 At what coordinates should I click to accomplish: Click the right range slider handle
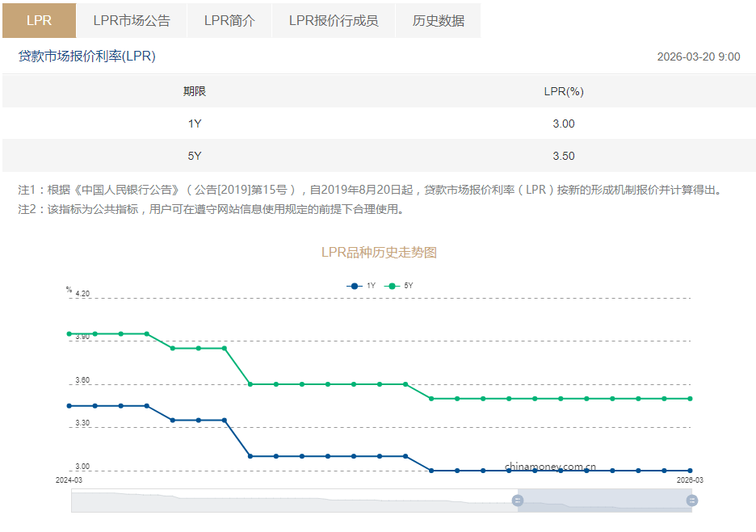pyautogui.click(x=692, y=501)
